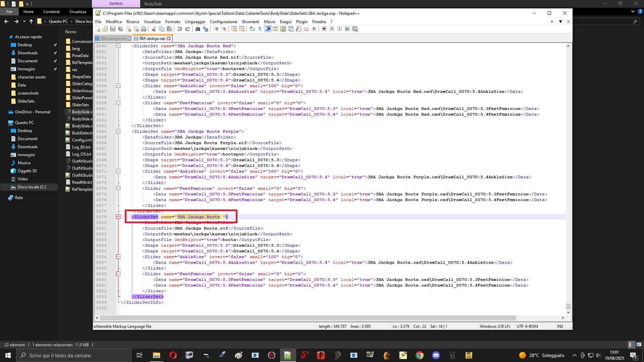Click the Save All toolbar icon

click(x=120, y=29)
